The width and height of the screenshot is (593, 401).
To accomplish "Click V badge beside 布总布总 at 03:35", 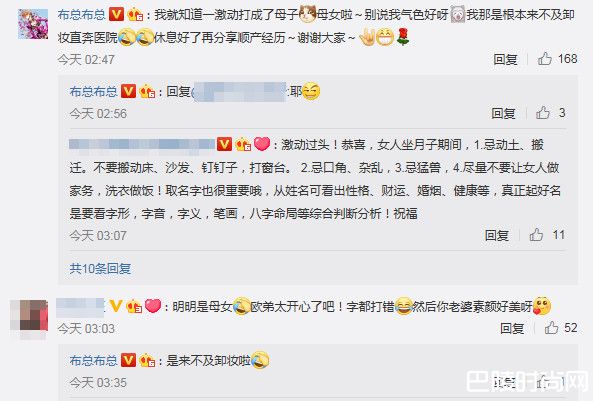I will point(128,360).
